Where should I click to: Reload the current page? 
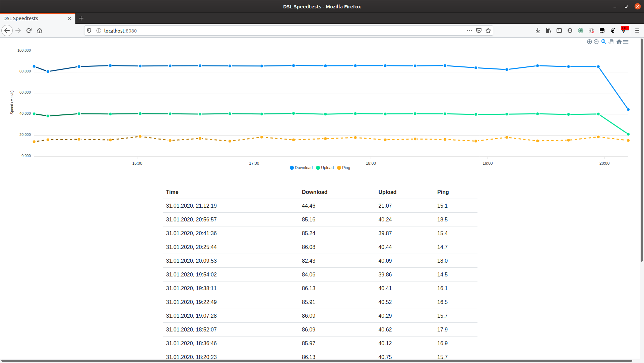click(29, 31)
